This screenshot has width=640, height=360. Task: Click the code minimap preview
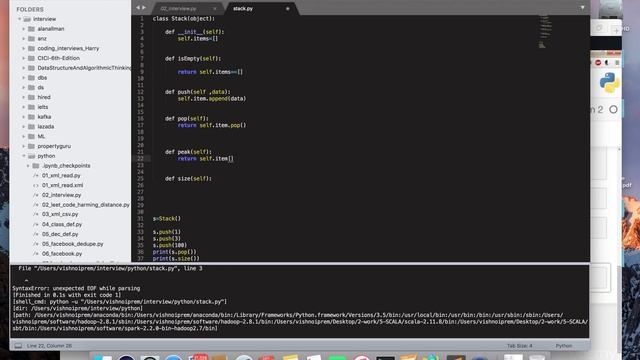pos(545,32)
